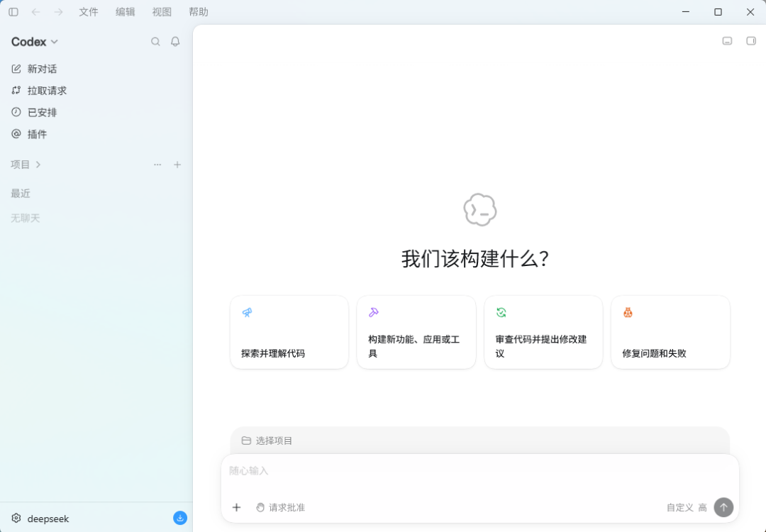Toggle the right side panel icon
766x532 pixels.
click(x=751, y=41)
